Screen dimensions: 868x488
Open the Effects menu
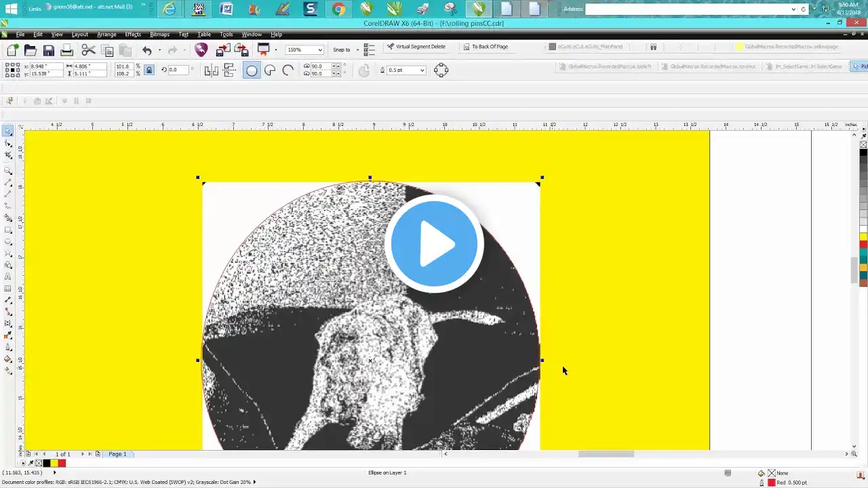click(133, 35)
